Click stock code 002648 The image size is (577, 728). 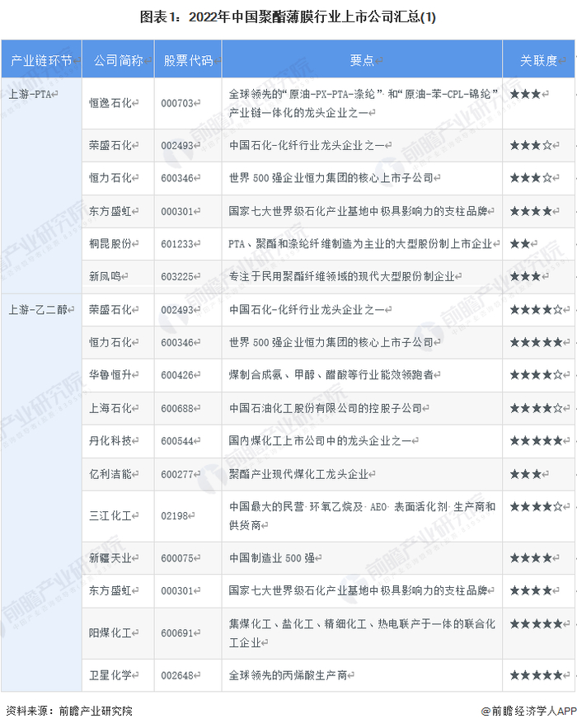[177, 675]
